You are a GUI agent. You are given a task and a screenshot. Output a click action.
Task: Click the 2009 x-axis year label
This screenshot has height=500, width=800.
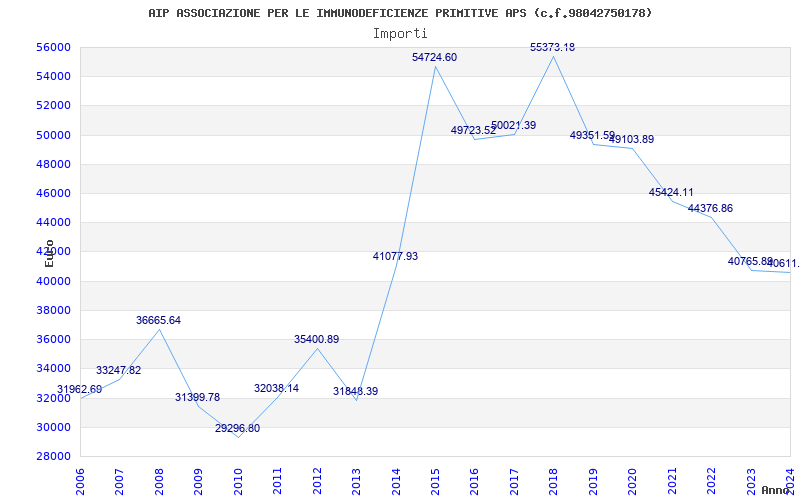198,480
